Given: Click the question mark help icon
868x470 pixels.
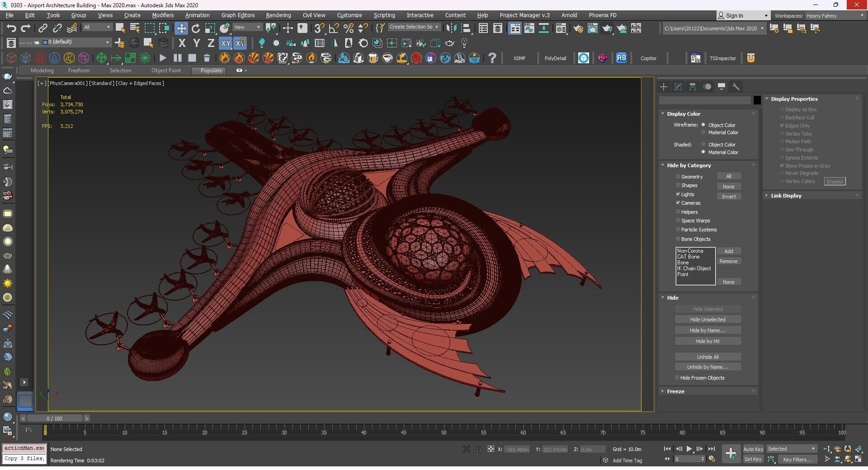Looking at the screenshot, I should (492, 58).
